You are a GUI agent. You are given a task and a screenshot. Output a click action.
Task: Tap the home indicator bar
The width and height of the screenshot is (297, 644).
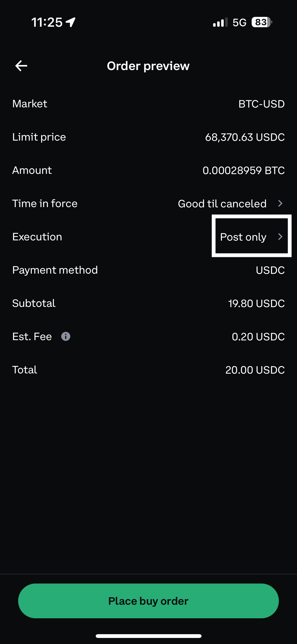pos(148,636)
